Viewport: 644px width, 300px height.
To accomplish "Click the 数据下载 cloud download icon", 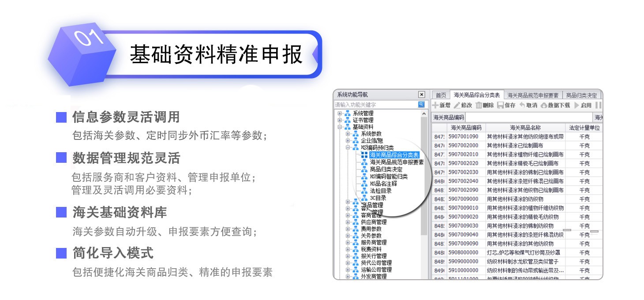I will [544, 105].
